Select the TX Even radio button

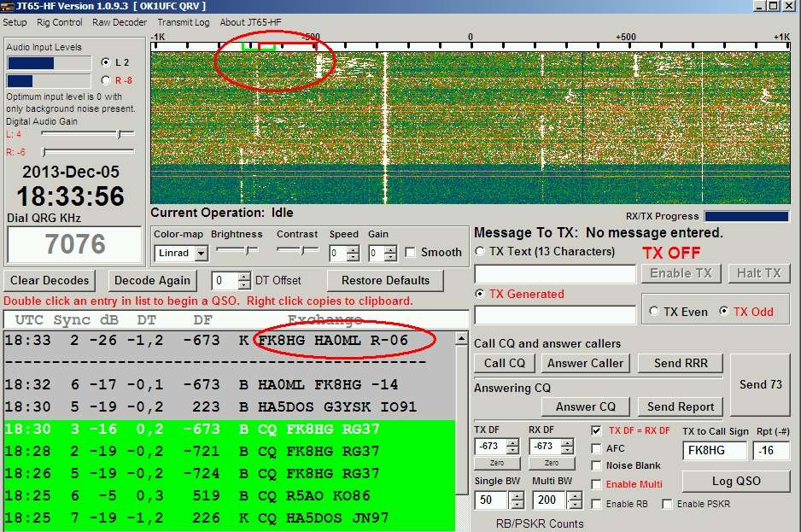click(x=655, y=312)
